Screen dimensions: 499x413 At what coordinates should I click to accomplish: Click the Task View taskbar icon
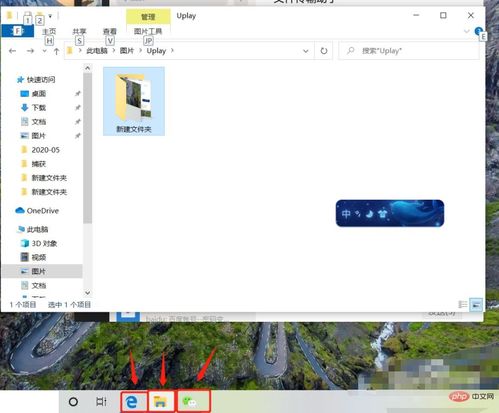coord(101,402)
